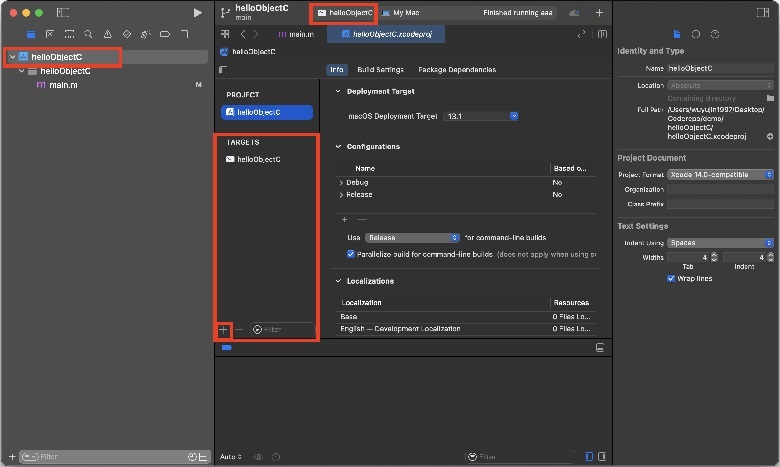This screenshot has height=467, width=780.
Task: Open the Project navigator folder icon
Action: point(31,34)
